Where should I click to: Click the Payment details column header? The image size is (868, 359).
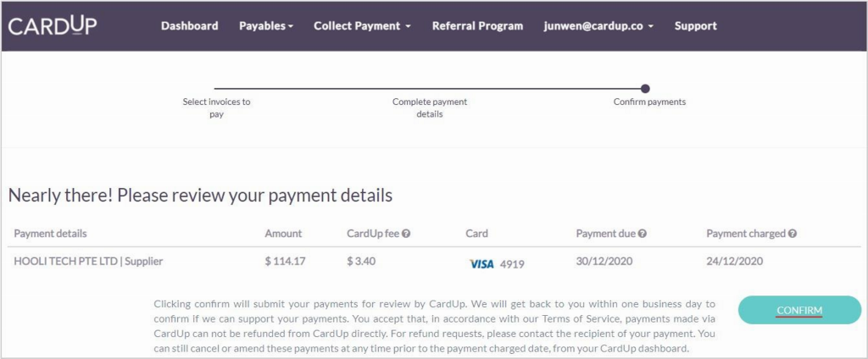pyautogui.click(x=50, y=234)
